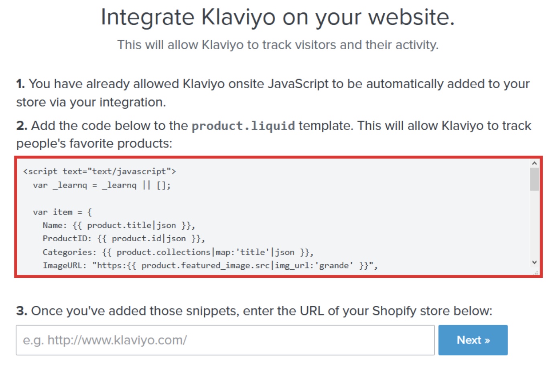Click the heading 'Integrate Klaviyo on your website.'
The height and width of the screenshot is (392, 556).
tap(278, 17)
